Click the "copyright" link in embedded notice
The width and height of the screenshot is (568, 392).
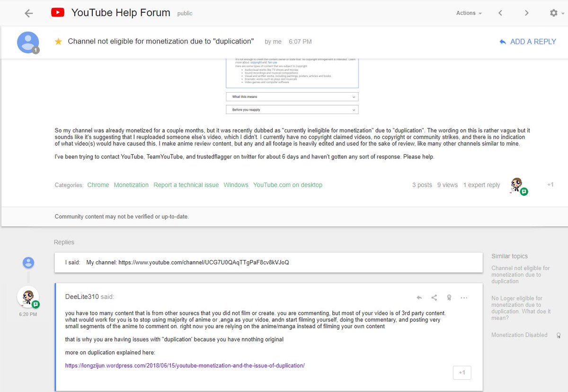coord(256,62)
